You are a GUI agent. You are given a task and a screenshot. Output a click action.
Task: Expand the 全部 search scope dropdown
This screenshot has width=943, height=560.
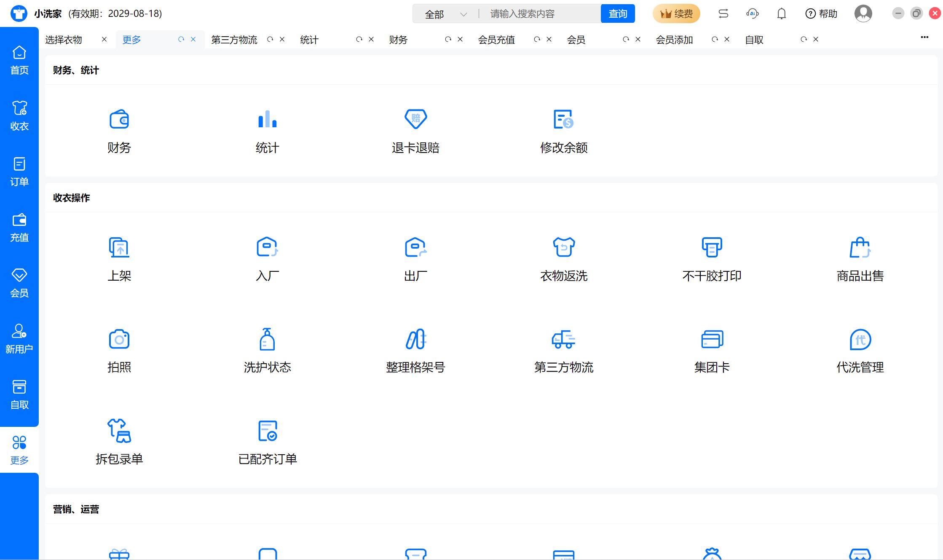pos(446,14)
